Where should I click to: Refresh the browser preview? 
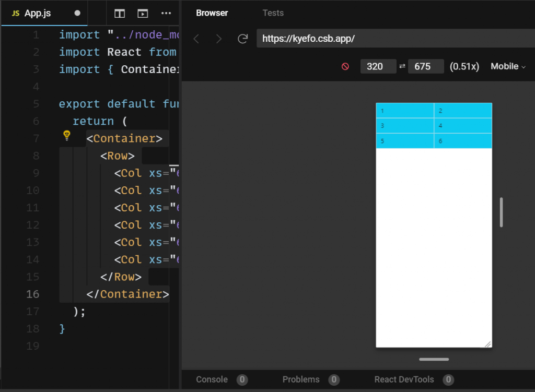click(x=242, y=39)
